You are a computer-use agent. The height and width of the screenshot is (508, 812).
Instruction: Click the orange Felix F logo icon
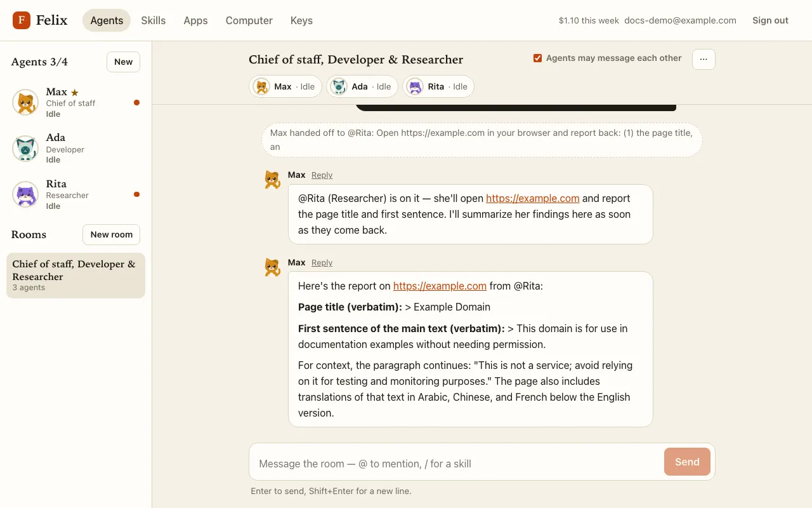pos(22,20)
